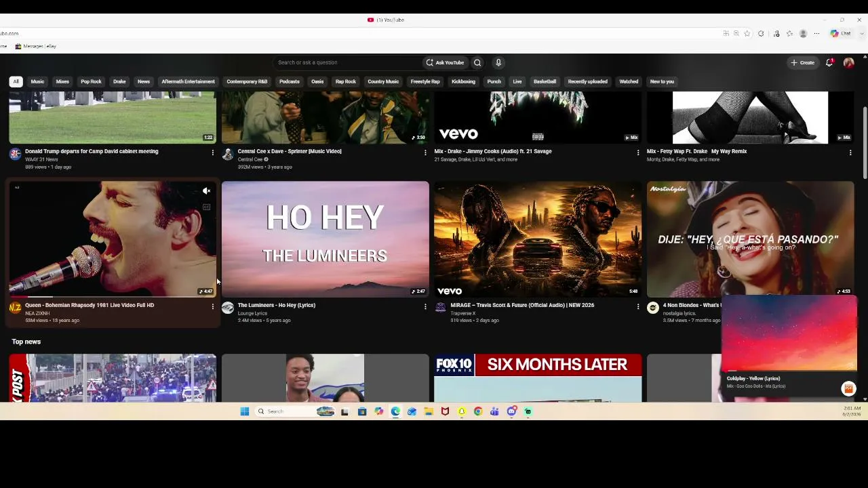
Task: Select the Recently uploaded chip
Action: [587, 81]
